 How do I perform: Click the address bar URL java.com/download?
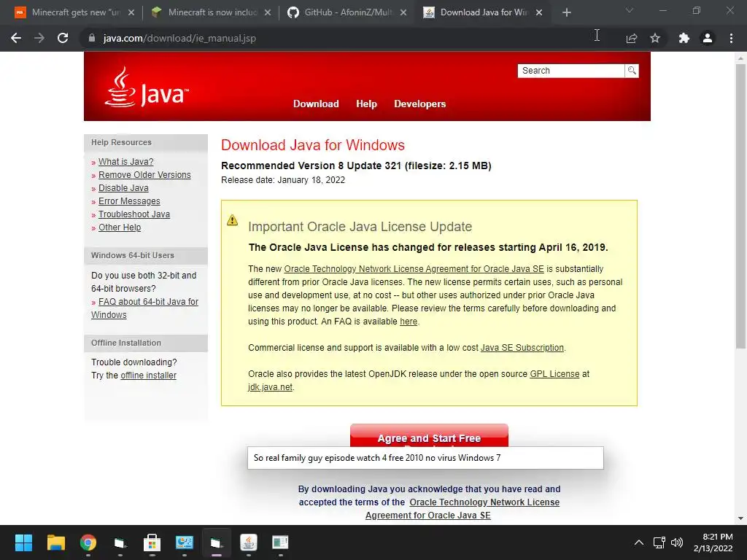pos(179,38)
